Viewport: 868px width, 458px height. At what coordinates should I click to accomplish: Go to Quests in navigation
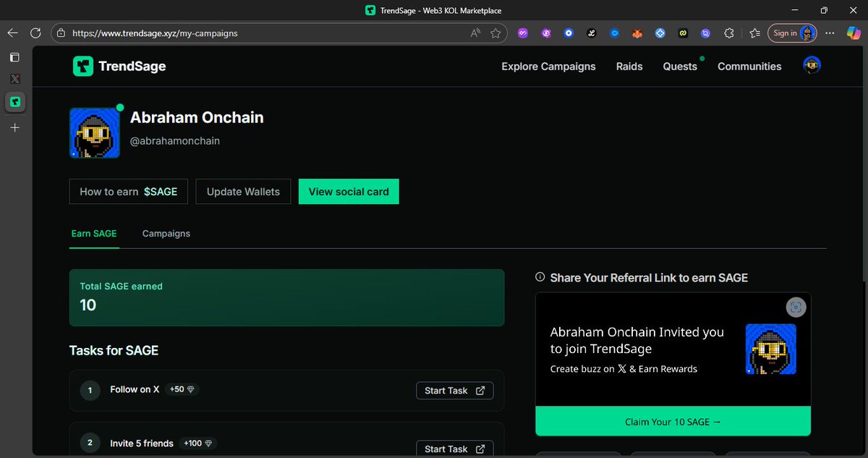tap(680, 67)
